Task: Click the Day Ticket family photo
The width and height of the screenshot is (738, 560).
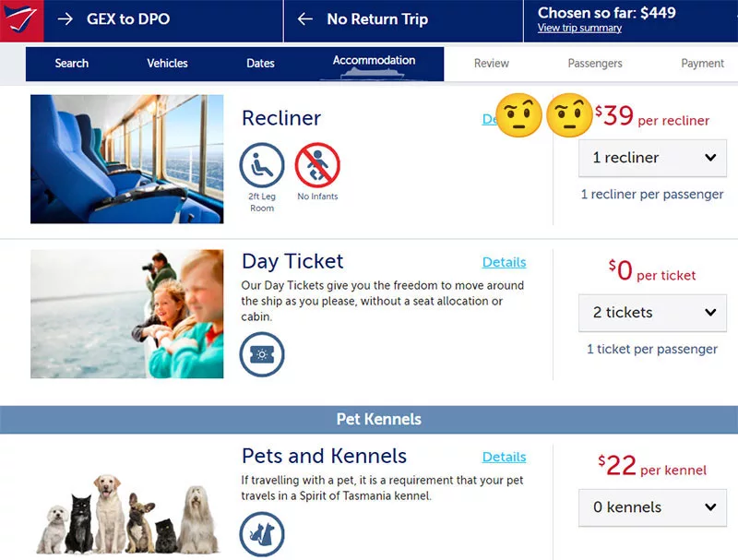Action: pyautogui.click(x=127, y=314)
